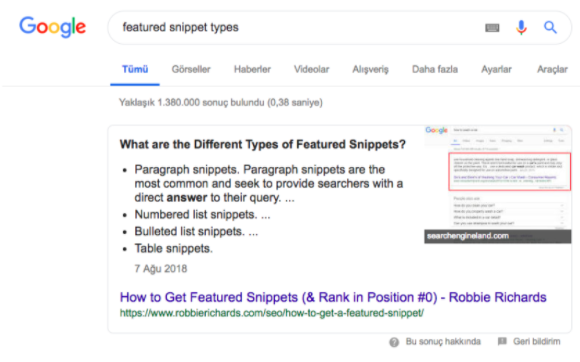The image size is (580, 362).
Task: Open the Araçlar search tools
Action: (x=552, y=70)
